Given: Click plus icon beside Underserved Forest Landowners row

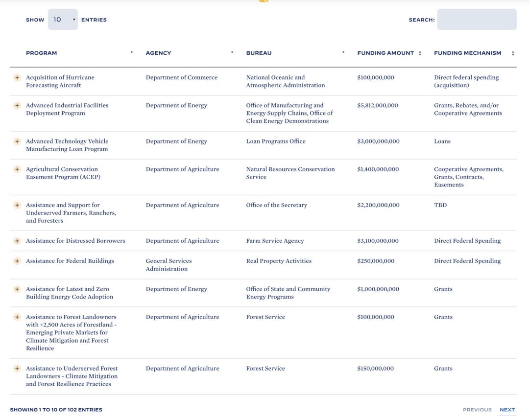Looking at the screenshot, I should tap(17, 369).
